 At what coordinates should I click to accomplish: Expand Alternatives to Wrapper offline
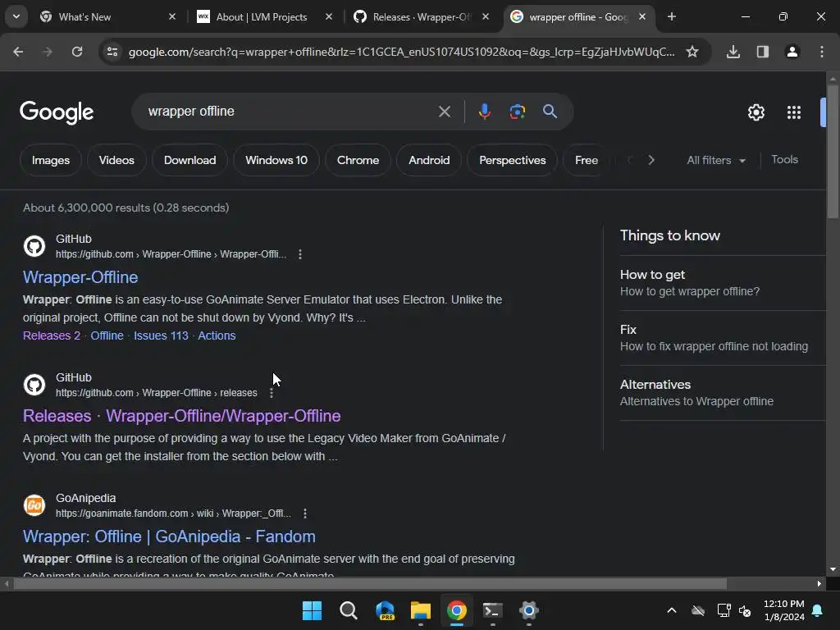coord(723,393)
